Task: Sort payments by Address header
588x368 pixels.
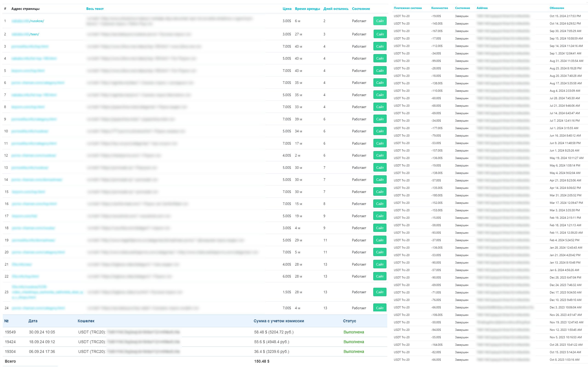Action: 482,8
